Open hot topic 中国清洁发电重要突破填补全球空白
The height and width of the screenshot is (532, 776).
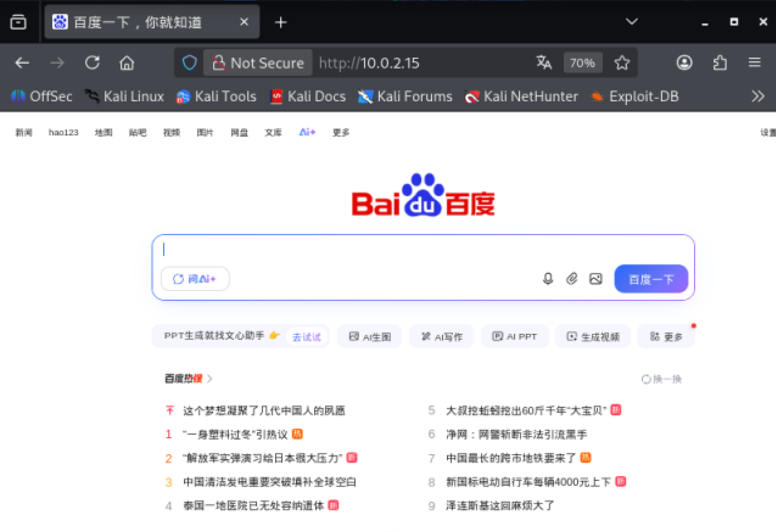(269, 482)
